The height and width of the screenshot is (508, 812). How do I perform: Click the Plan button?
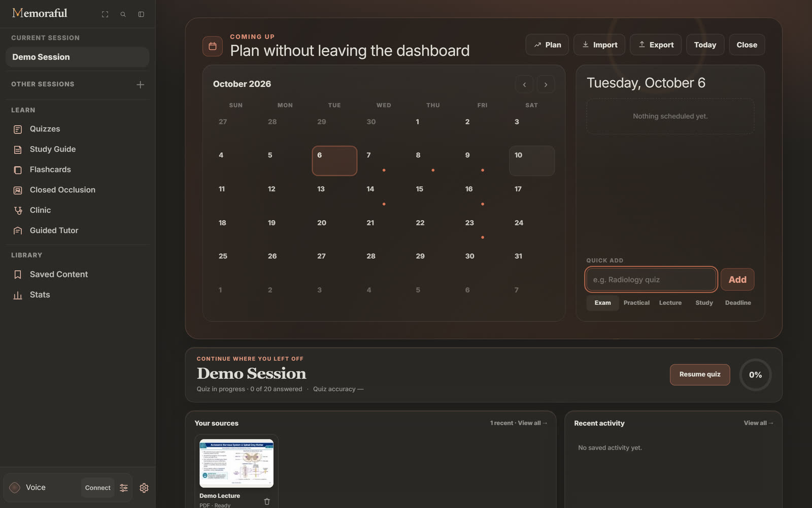tap(547, 45)
